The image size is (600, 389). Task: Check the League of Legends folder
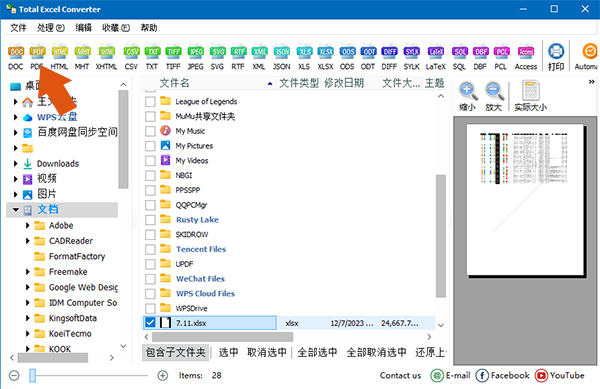pyautogui.click(x=150, y=101)
